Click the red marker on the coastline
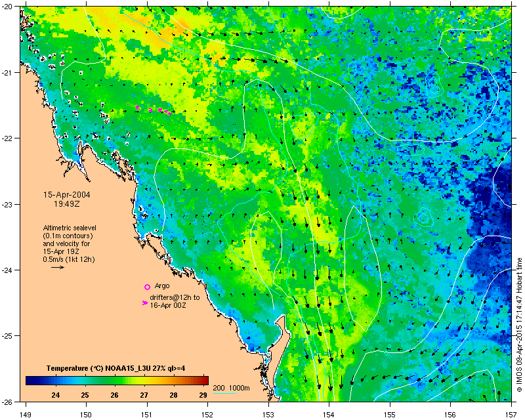 pos(206,286)
